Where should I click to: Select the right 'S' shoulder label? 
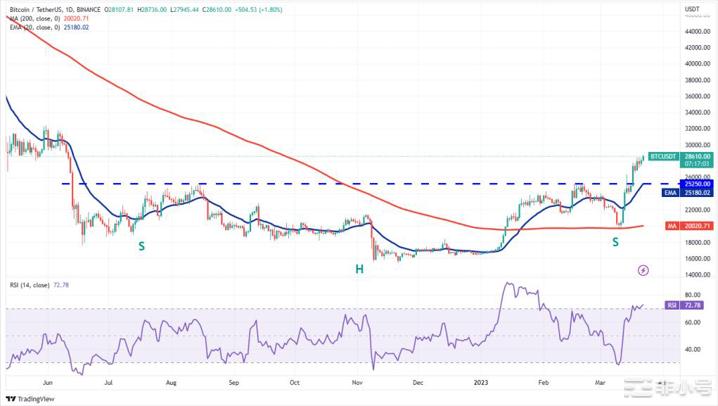[616, 243]
